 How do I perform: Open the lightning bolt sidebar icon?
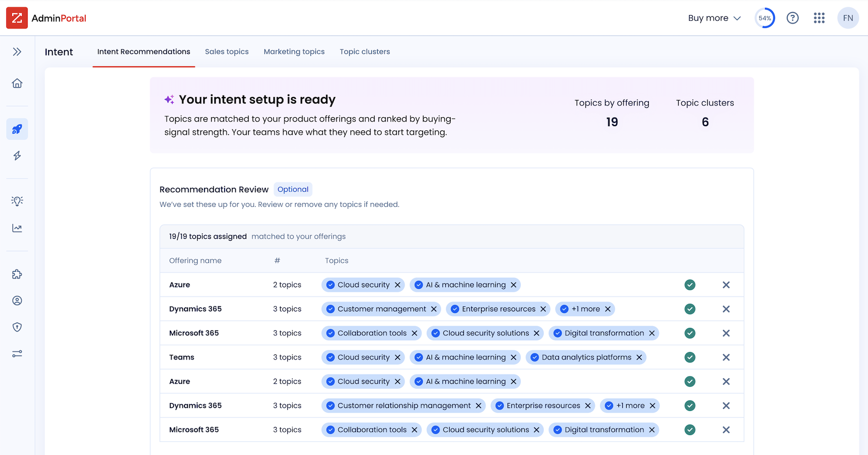[x=17, y=155]
